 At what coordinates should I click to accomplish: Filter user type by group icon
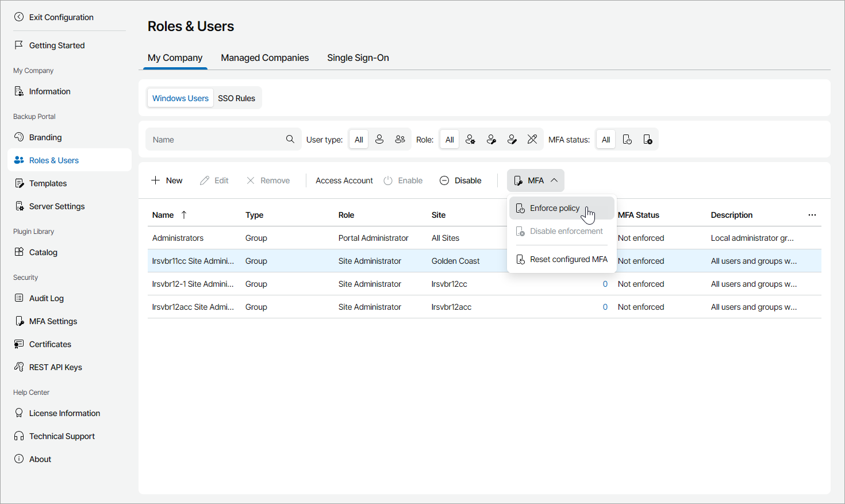coord(400,140)
